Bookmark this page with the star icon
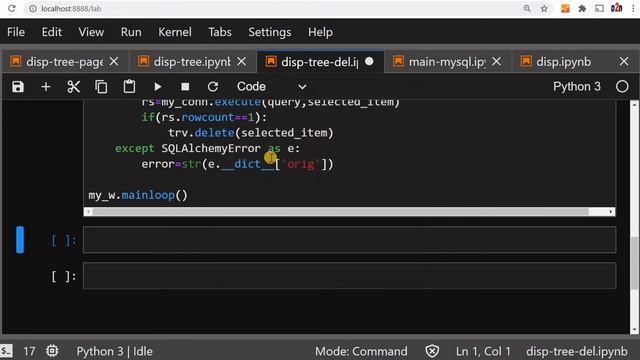This screenshot has height=360, width=640. click(544, 8)
